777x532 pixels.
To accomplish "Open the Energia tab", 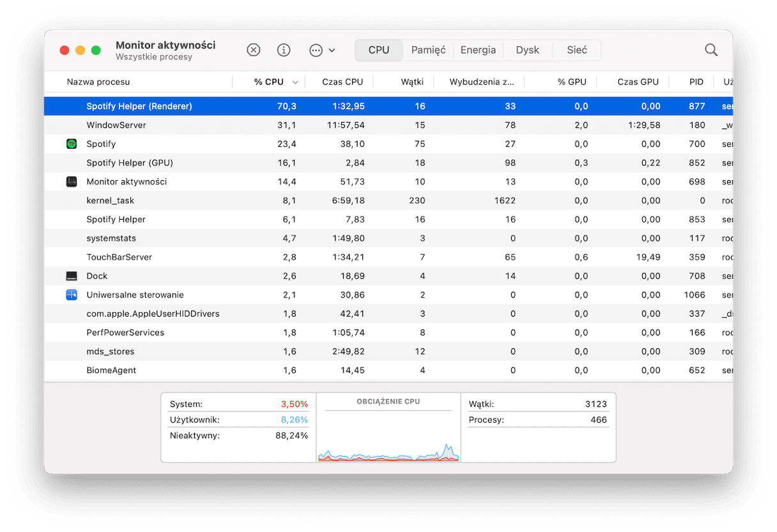I will pos(478,50).
